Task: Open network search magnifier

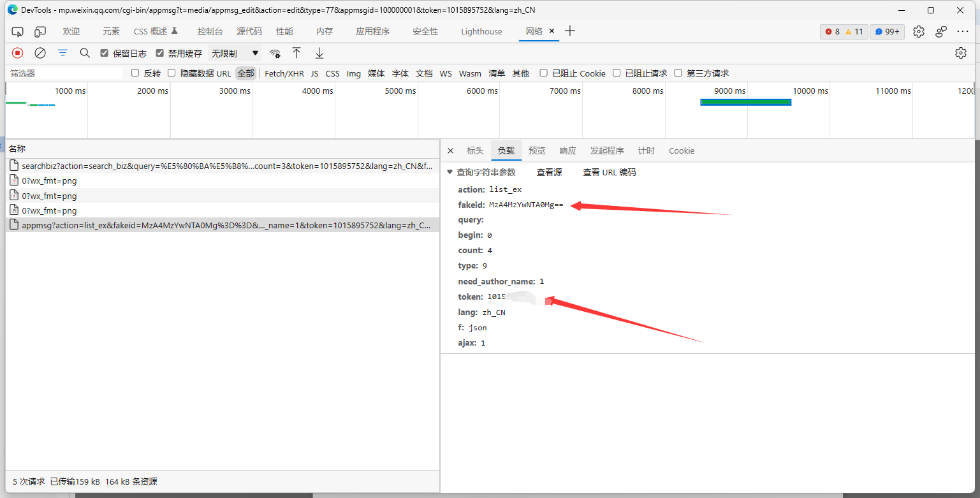Action: pyautogui.click(x=85, y=53)
